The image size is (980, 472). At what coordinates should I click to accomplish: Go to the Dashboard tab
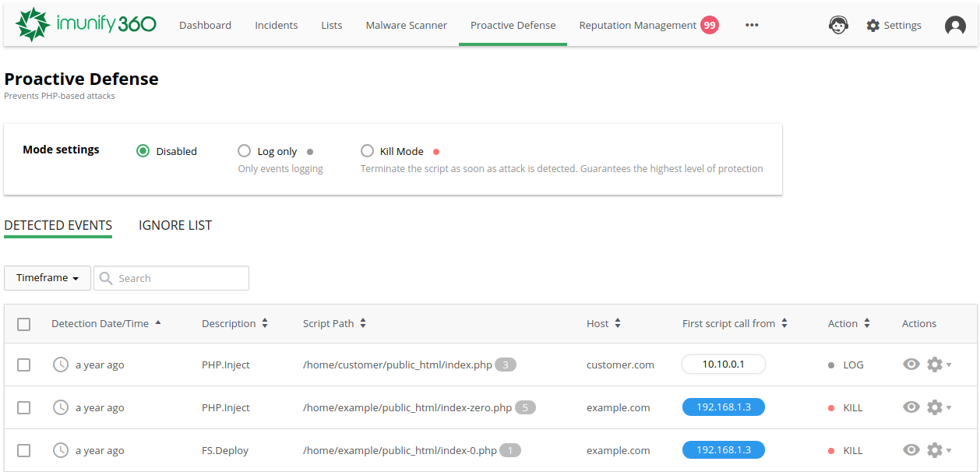(205, 25)
